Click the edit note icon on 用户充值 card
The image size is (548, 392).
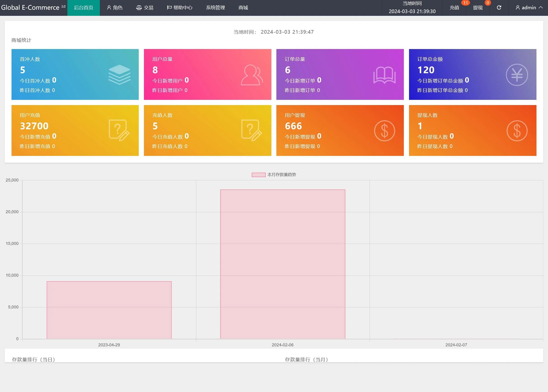[119, 130]
